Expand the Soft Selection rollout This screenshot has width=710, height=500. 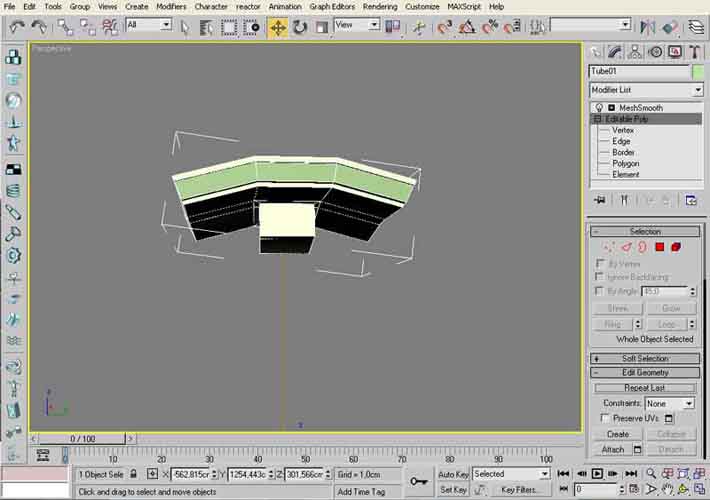click(x=645, y=358)
